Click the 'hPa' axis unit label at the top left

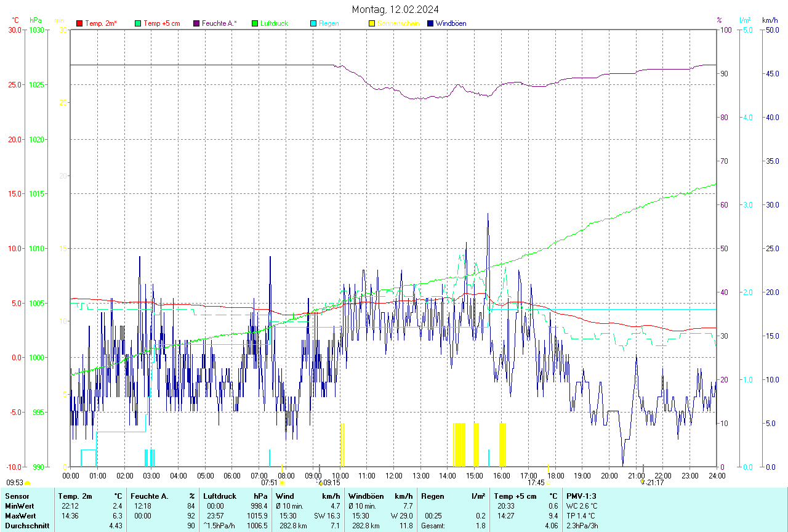[35, 20]
